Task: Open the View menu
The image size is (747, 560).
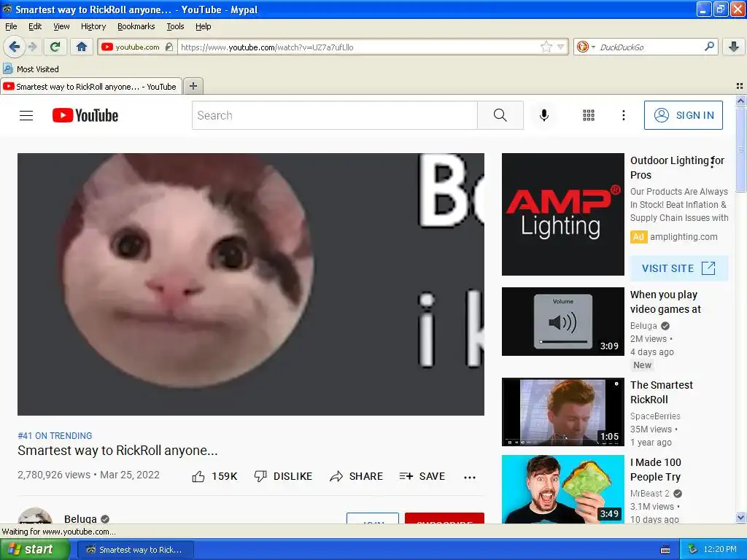Action: point(61,26)
